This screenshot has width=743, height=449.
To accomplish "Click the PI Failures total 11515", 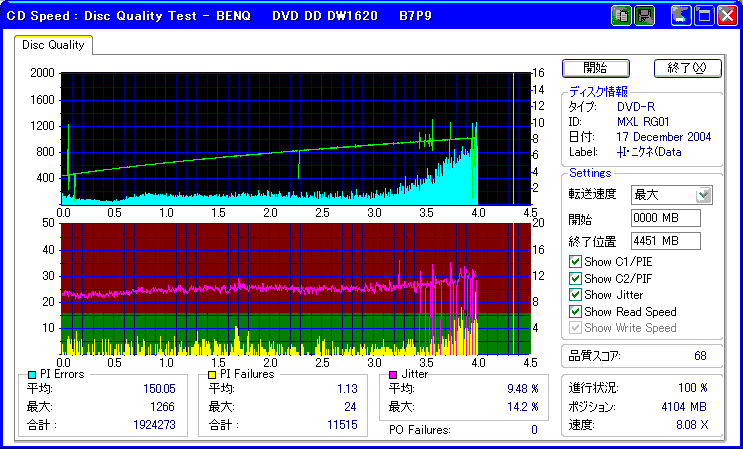I will click(342, 424).
